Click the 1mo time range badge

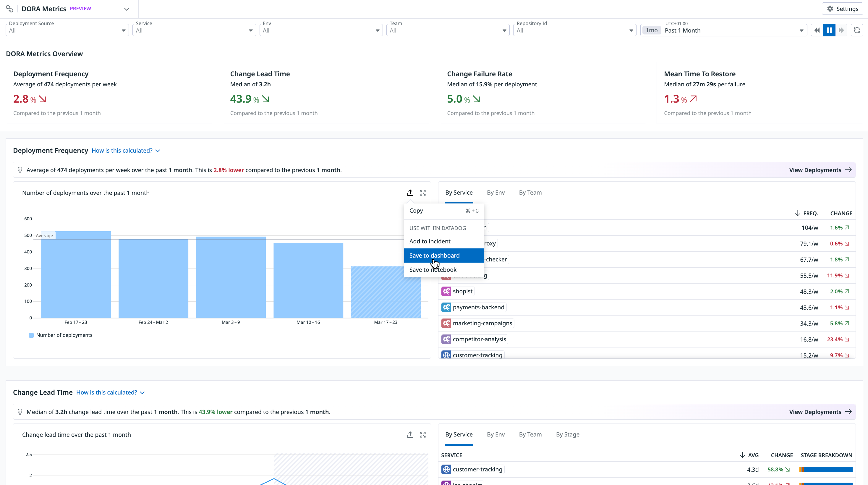pyautogui.click(x=651, y=30)
